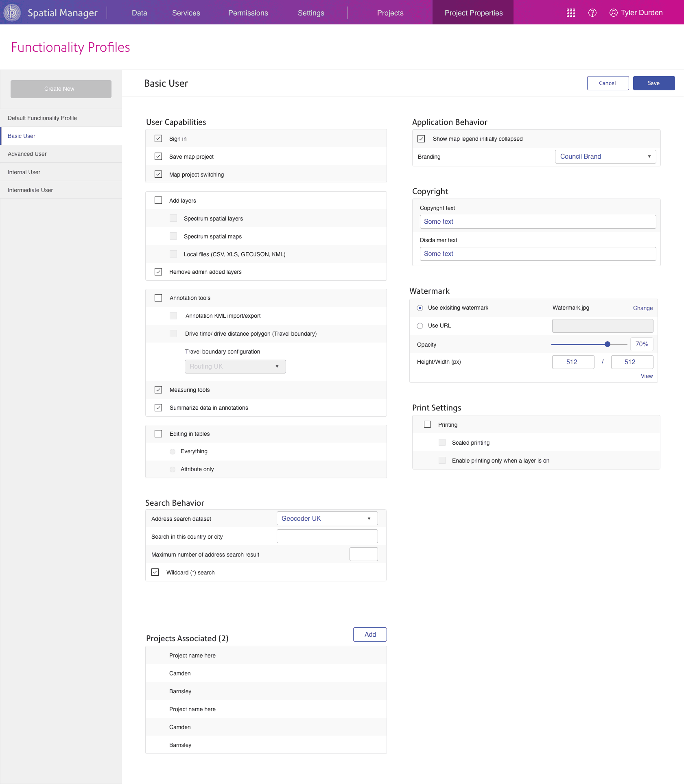Enable the Add layers checkbox
This screenshot has height=784, width=684.
click(x=158, y=200)
